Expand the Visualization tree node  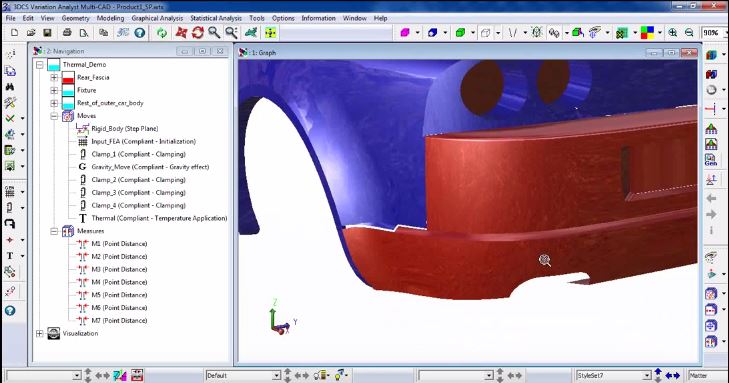click(x=40, y=333)
